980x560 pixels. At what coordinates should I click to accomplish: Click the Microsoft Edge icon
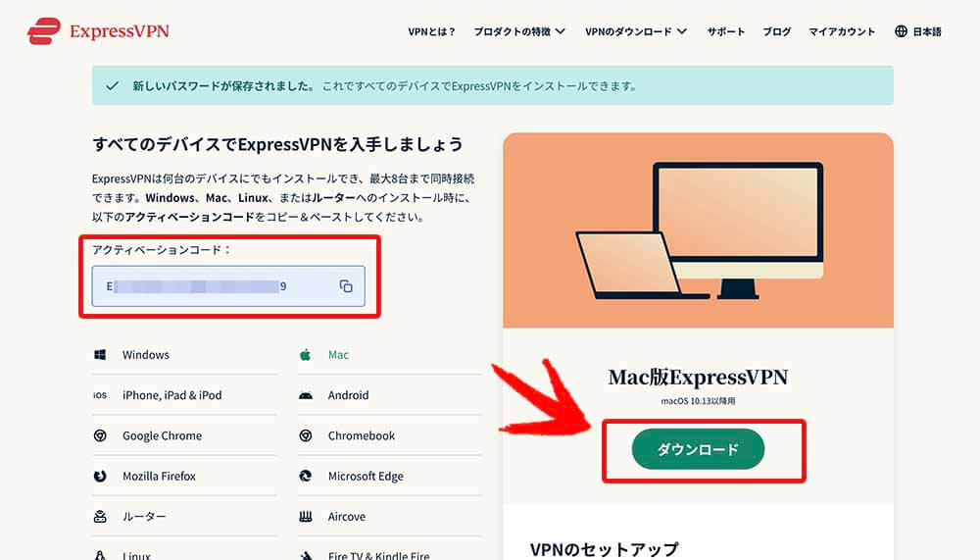coord(306,477)
